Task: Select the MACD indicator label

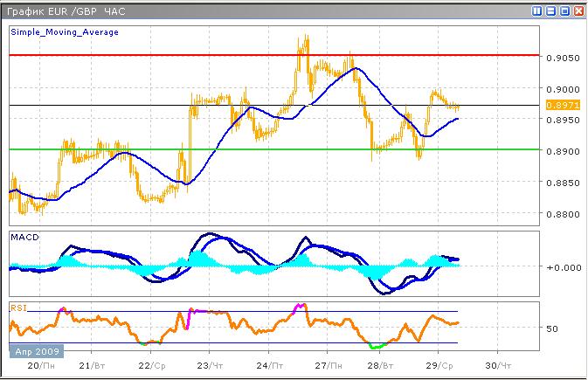Action: coord(23,238)
